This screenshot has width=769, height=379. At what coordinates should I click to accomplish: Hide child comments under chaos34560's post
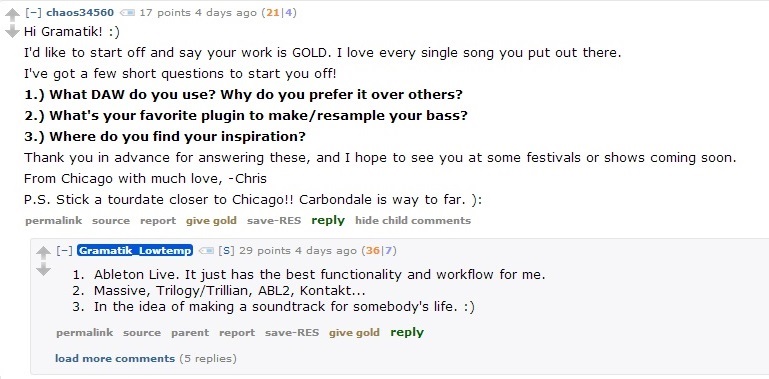[x=413, y=221]
